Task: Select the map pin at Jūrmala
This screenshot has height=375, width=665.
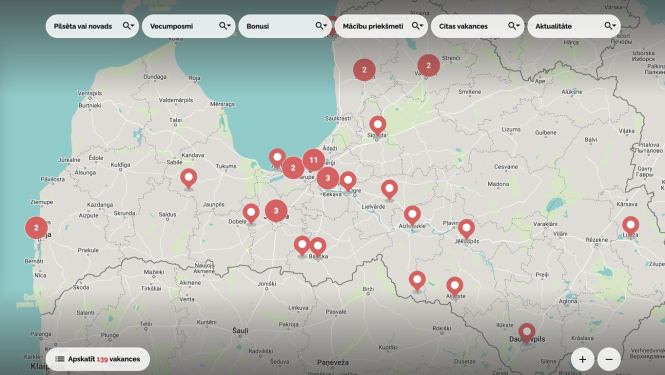Action: point(277,159)
